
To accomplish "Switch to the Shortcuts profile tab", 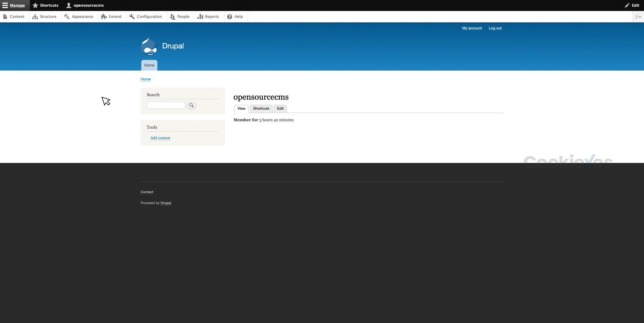I will click(x=261, y=109).
